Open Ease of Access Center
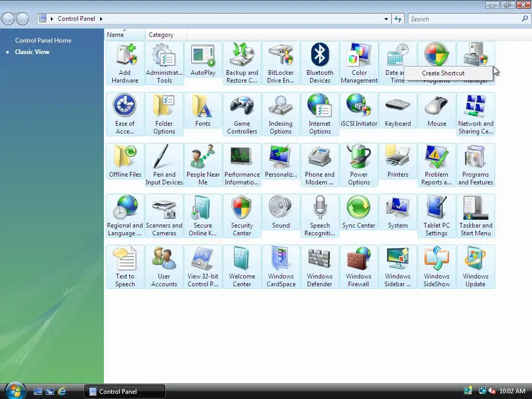The height and width of the screenshot is (399, 532). (125, 114)
